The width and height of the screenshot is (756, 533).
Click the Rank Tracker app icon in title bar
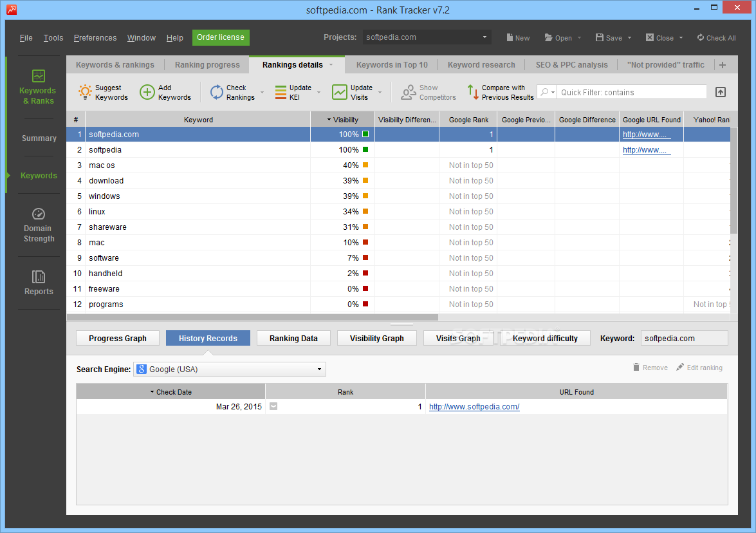[11, 9]
